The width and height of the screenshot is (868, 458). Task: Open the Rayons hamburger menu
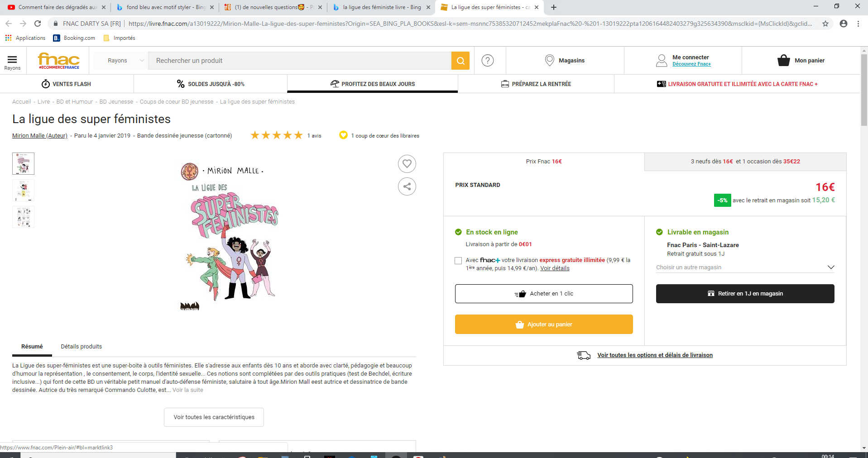12,61
